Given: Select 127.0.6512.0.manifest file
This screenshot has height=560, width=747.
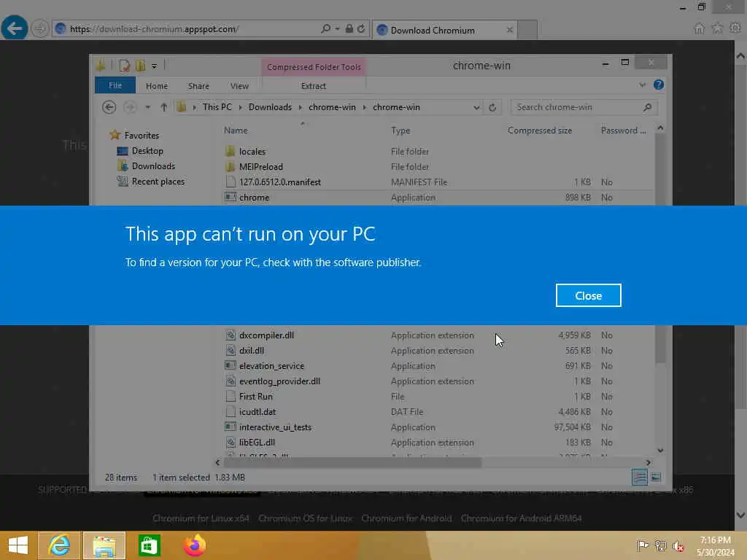Looking at the screenshot, I should pyautogui.click(x=279, y=182).
